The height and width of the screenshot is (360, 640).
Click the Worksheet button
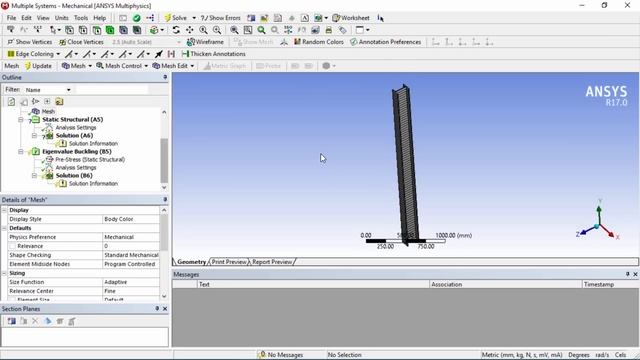tap(351, 18)
